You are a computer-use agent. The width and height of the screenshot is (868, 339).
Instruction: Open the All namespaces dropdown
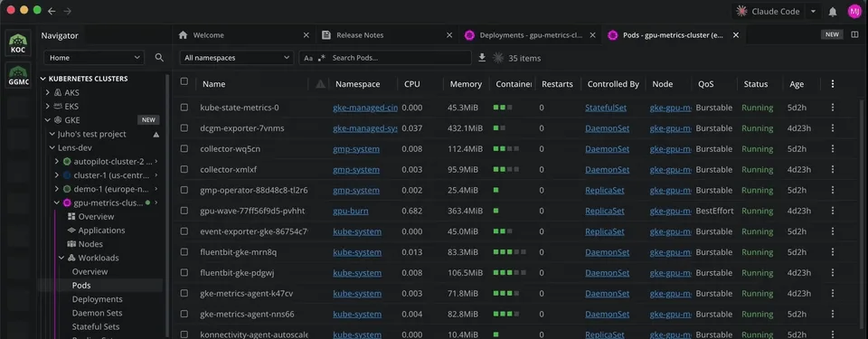pyautogui.click(x=236, y=58)
